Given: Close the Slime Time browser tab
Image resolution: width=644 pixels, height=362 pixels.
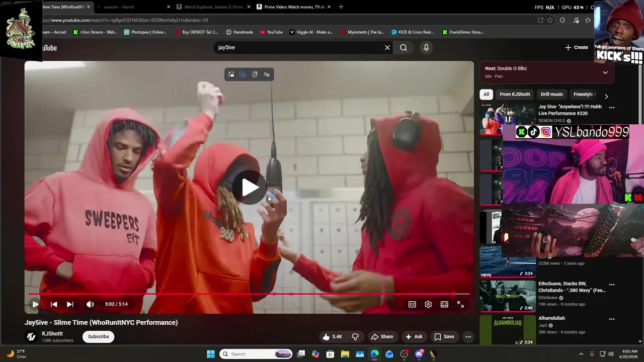Looking at the screenshot, I should tap(89, 7).
